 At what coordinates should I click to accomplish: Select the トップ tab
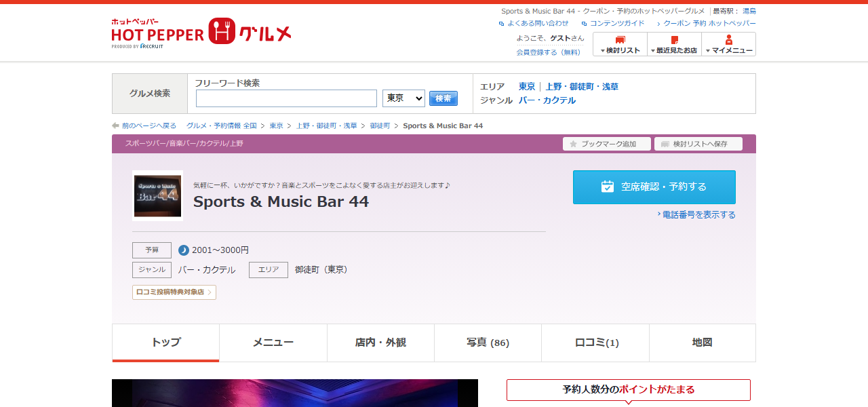pyautogui.click(x=165, y=343)
